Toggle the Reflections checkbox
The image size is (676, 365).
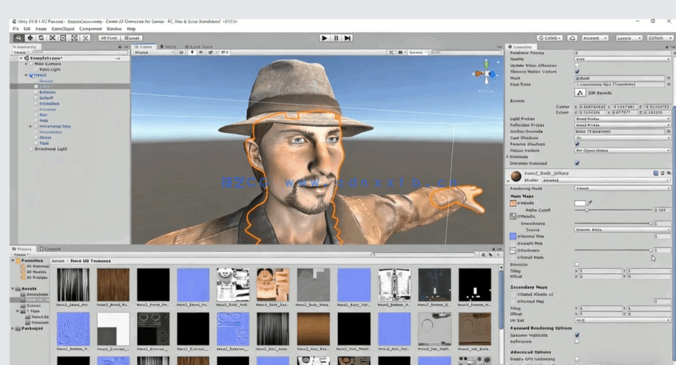click(x=577, y=341)
